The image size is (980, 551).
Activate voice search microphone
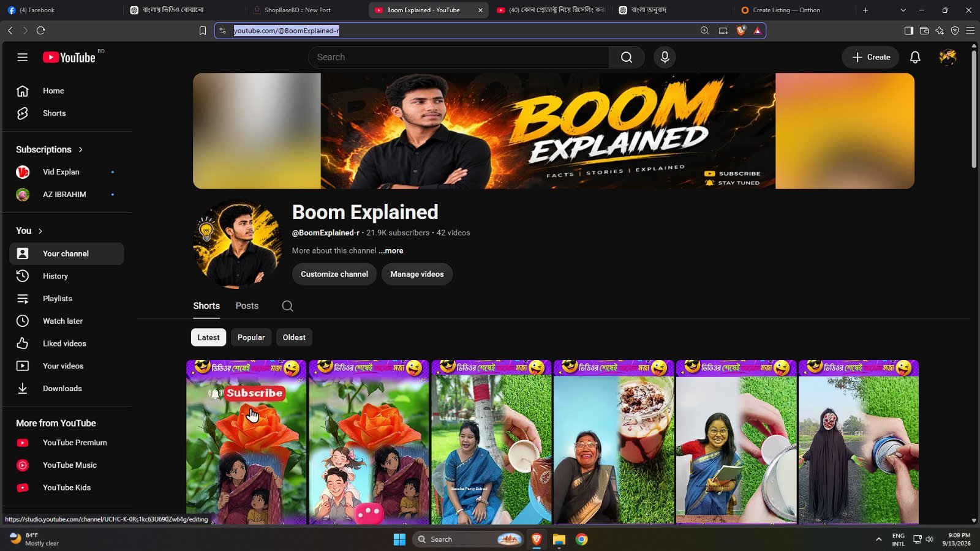pyautogui.click(x=665, y=57)
